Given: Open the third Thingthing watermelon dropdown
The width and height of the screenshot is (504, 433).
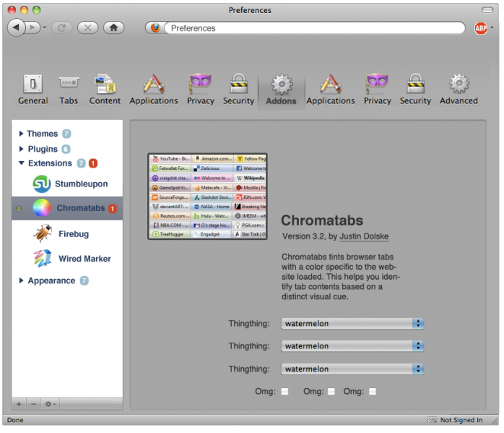Looking at the screenshot, I should [352, 369].
